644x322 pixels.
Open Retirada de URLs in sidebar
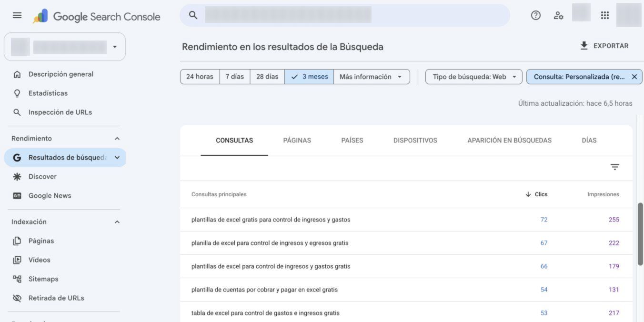pos(56,298)
